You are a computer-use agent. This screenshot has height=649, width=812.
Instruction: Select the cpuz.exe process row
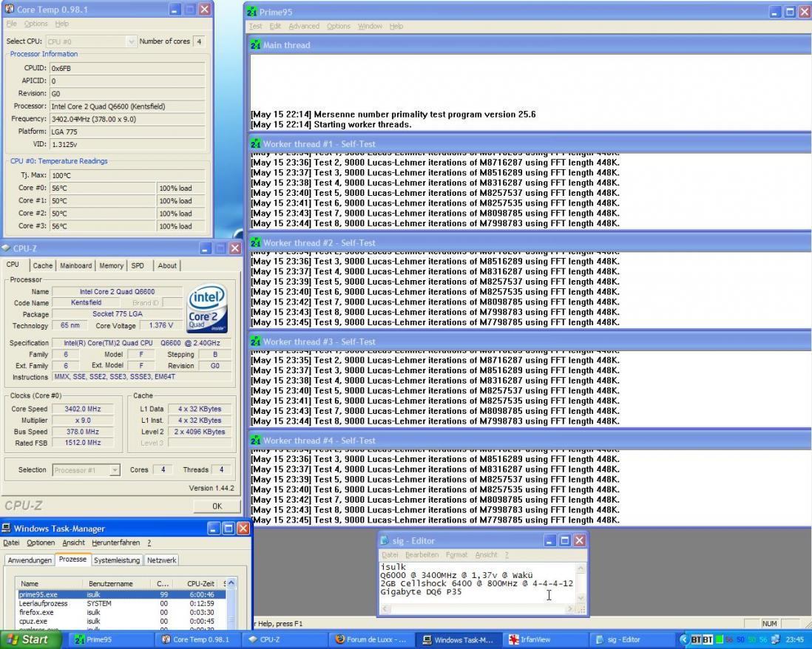[122, 621]
